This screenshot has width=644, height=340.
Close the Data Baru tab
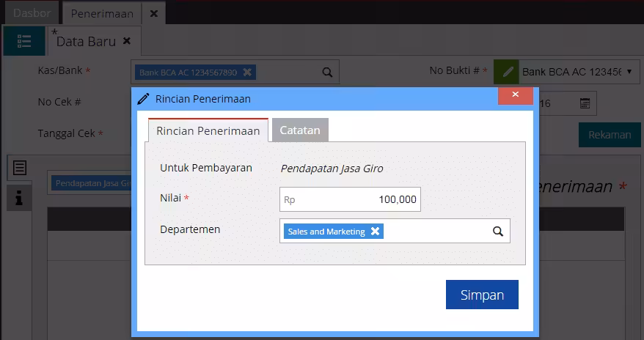pos(127,41)
